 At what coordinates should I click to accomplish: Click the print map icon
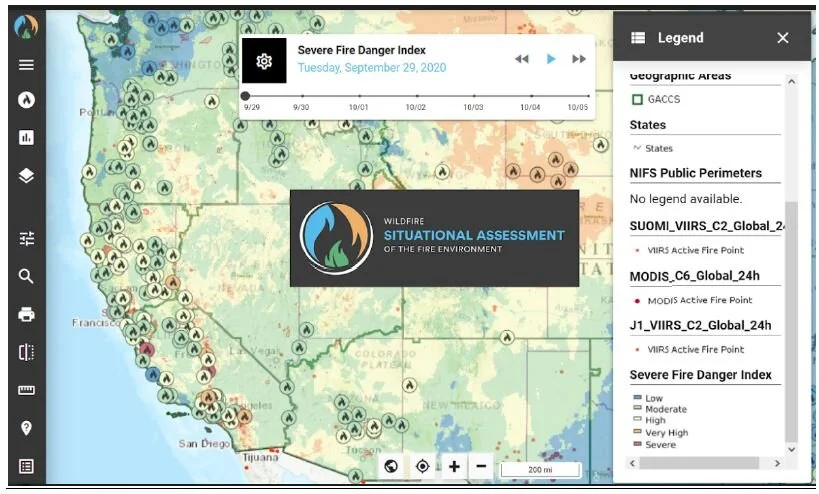click(26, 314)
